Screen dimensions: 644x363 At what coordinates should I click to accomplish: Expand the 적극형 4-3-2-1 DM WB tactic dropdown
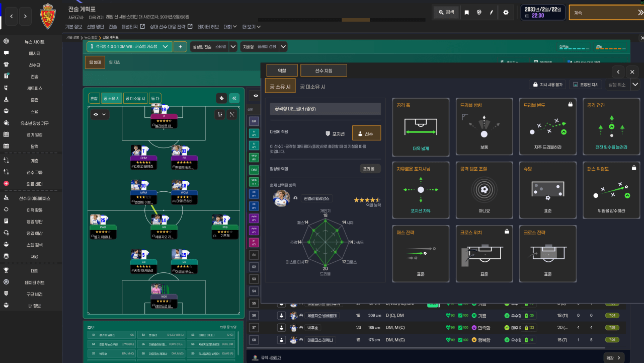(x=129, y=46)
